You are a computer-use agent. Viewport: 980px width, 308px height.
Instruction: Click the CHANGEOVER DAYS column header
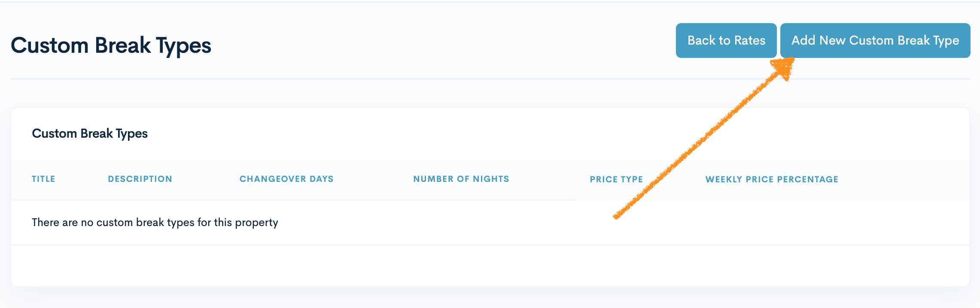[x=286, y=179]
